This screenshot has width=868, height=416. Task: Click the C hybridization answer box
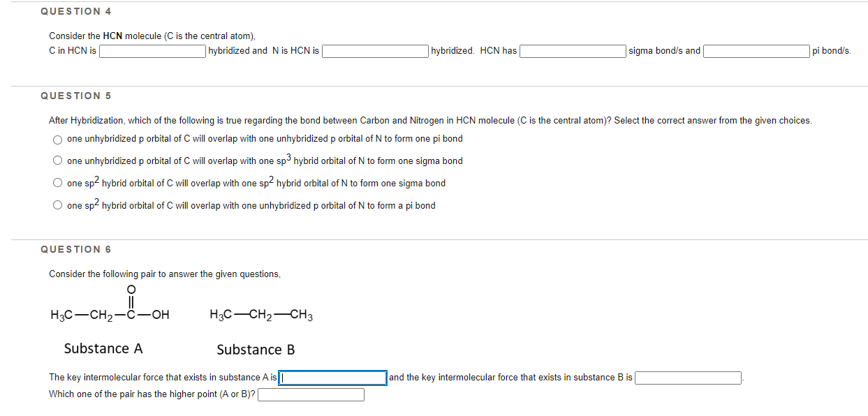tap(152, 50)
